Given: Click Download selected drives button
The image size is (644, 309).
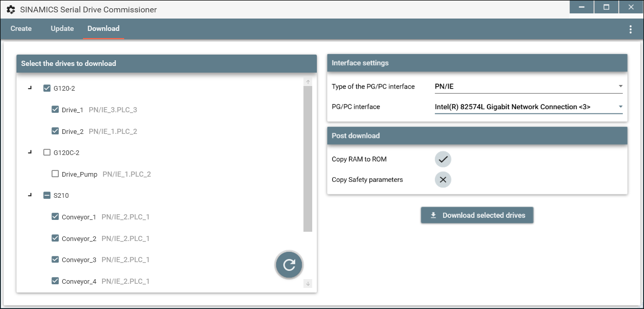Looking at the screenshot, I should coord(477,215).
